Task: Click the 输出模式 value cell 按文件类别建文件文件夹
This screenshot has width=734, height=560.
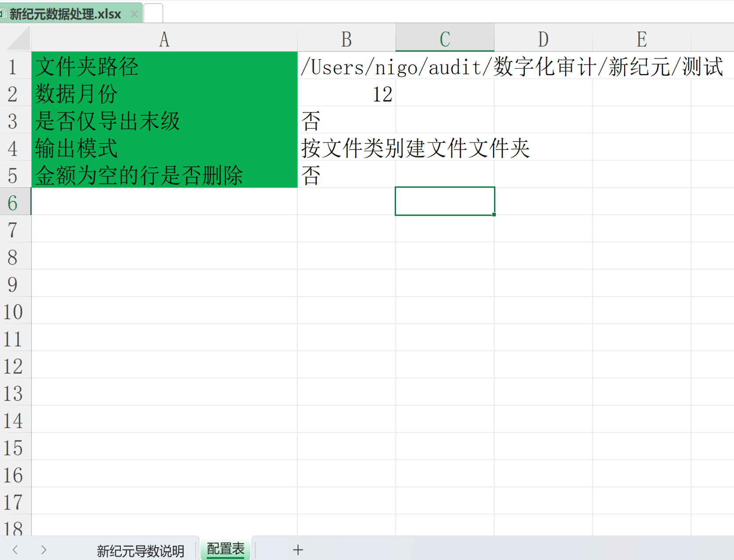Action: 346,148
